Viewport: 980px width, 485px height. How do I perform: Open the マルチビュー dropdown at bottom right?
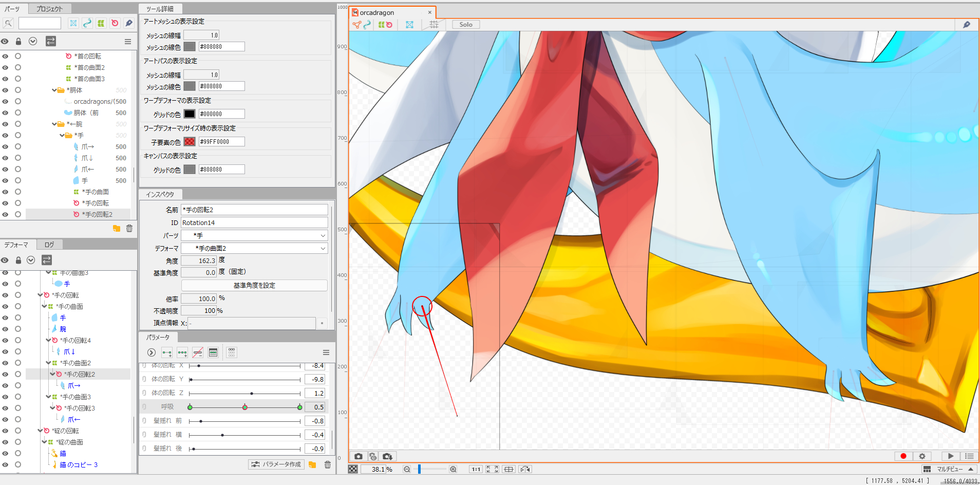[949, 469]
